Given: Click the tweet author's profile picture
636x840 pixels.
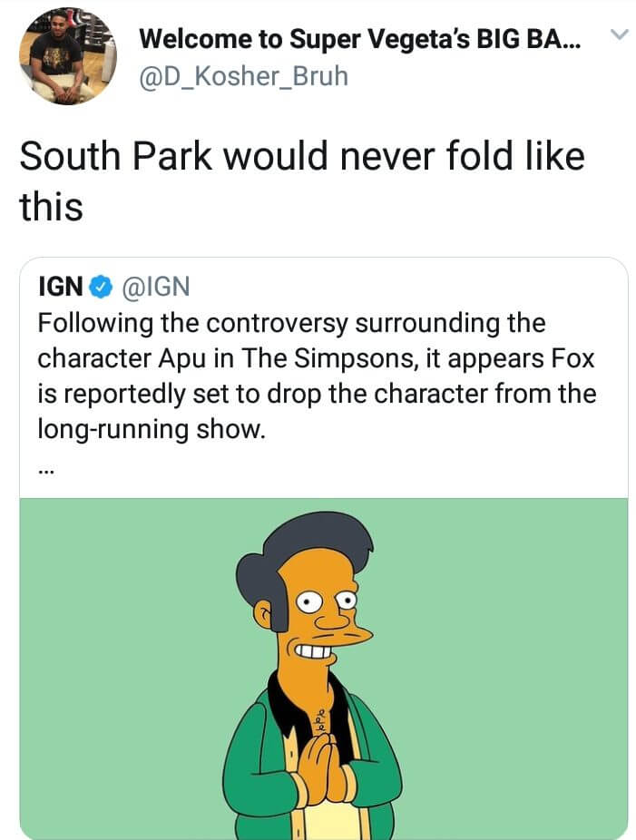Looking at the screenshot, I should (68, 58).
